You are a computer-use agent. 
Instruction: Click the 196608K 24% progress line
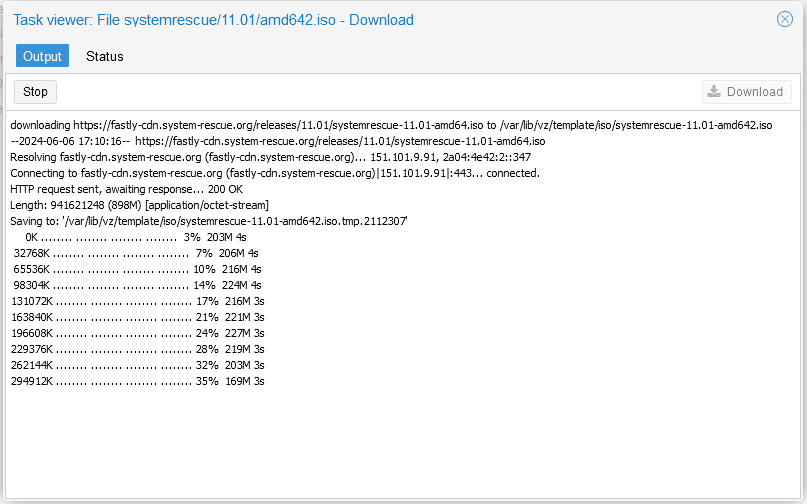pos(137,333)
